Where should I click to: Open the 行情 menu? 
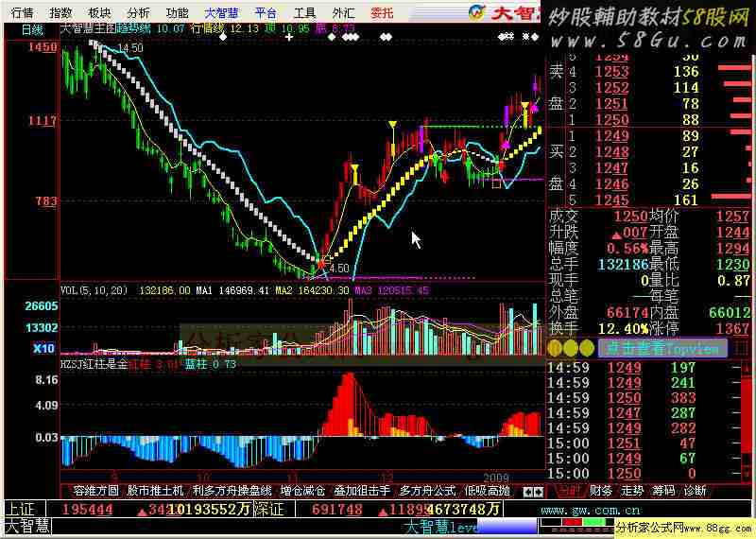click(x=22, y=12)
